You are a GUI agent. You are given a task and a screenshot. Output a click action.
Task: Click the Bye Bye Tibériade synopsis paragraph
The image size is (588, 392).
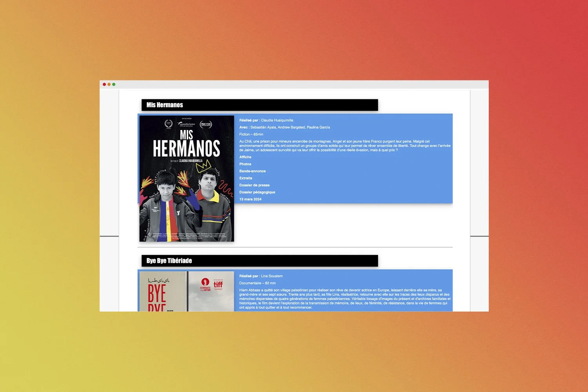pyautogui.click(x=345, y=299)
